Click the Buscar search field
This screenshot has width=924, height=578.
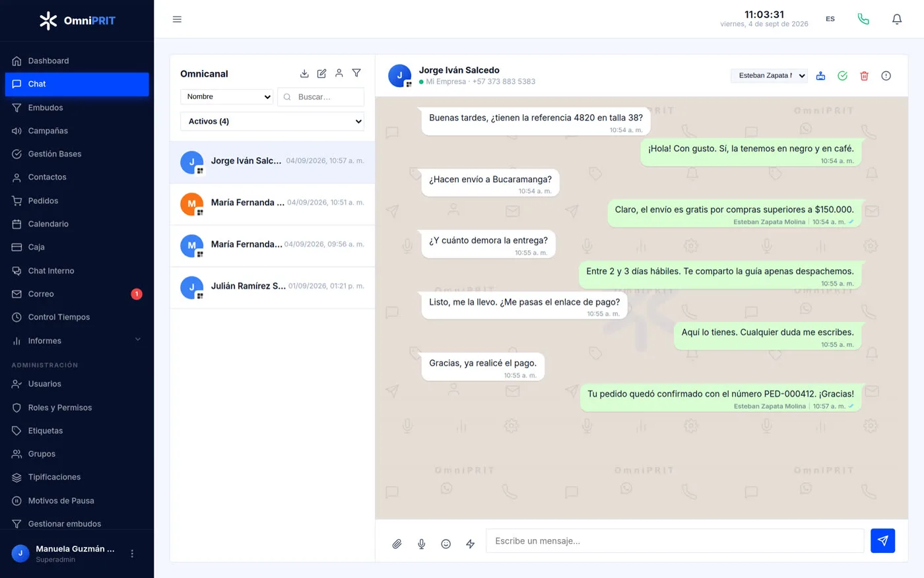(321, 96)
